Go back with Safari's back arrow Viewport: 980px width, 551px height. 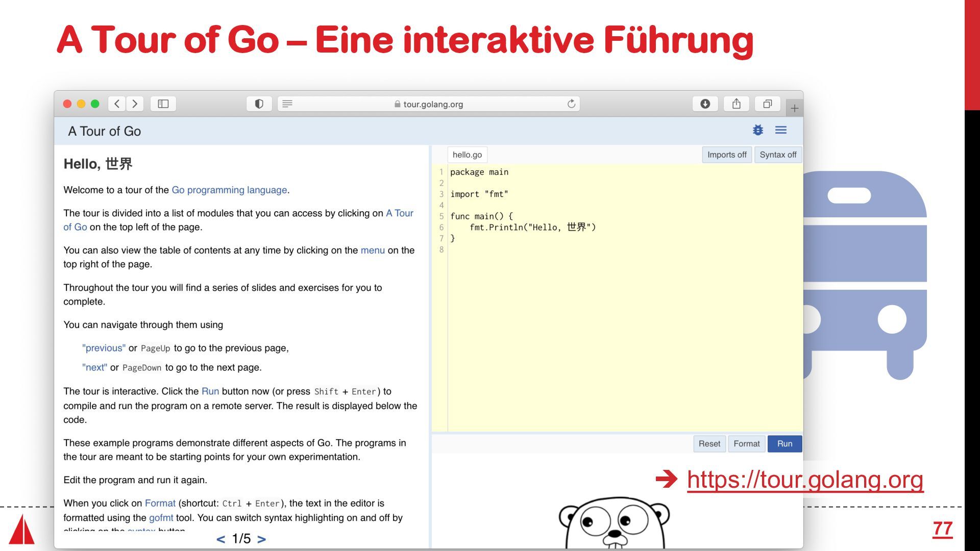[x=117, y=104]
